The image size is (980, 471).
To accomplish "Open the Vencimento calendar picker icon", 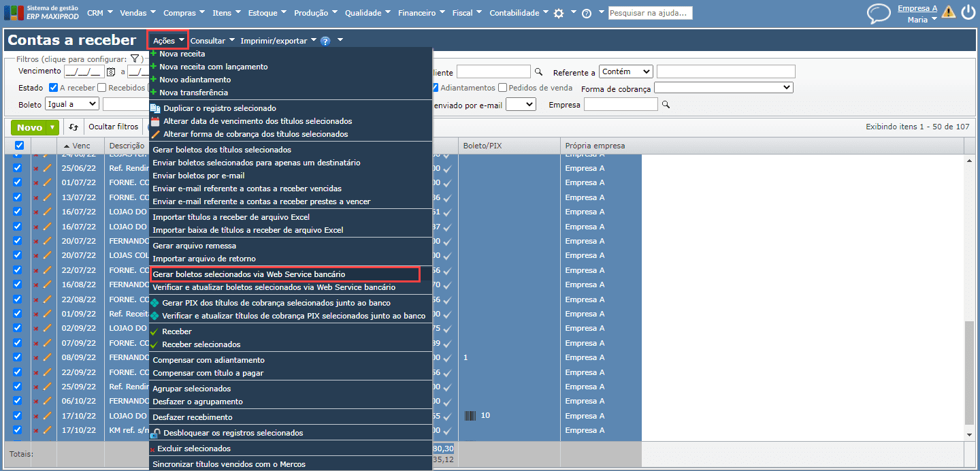I will [111, 71].
